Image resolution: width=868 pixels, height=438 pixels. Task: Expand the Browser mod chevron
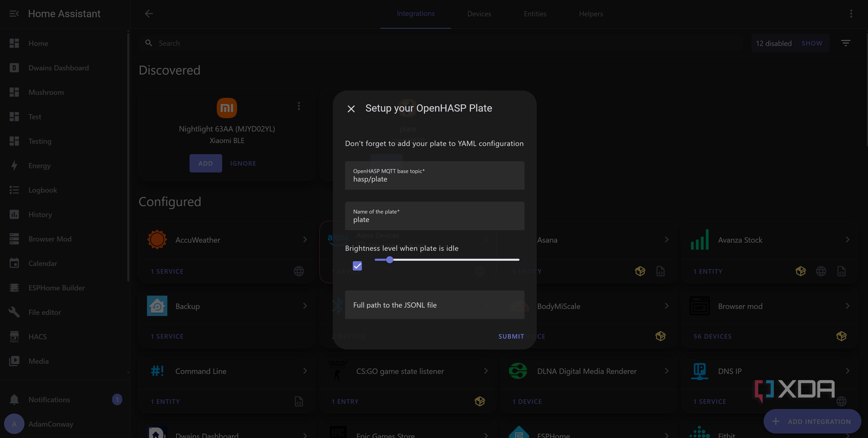click(x=847, y=306)
